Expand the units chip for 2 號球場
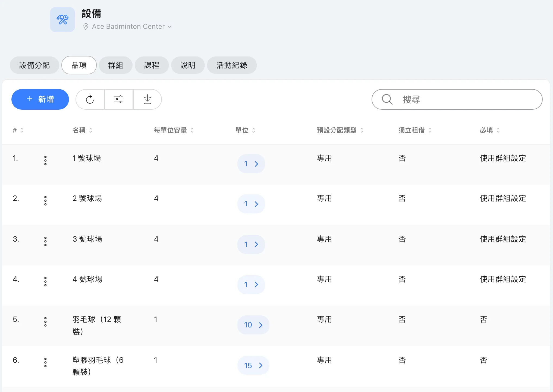The image size is (553, 392). click(x=251, y=204)
